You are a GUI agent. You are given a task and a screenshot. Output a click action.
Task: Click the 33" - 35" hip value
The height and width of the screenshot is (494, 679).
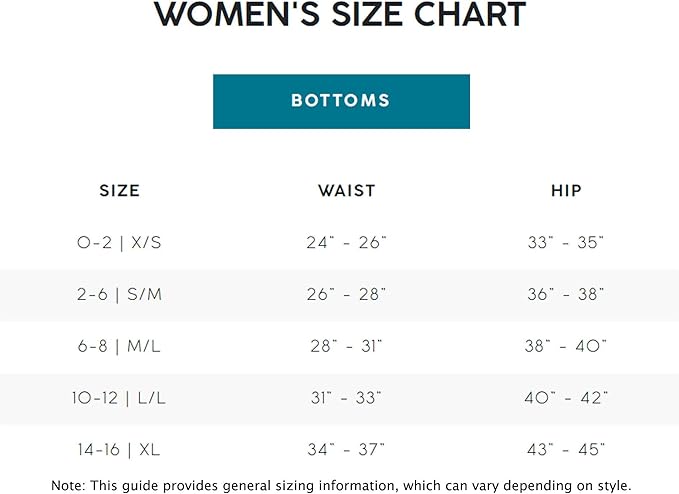click(566, 242)
